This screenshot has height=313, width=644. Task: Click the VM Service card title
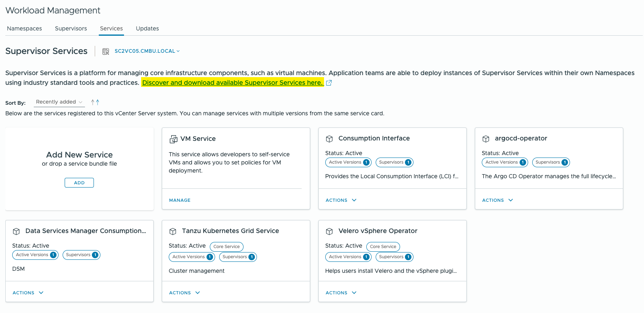point(198,139)
